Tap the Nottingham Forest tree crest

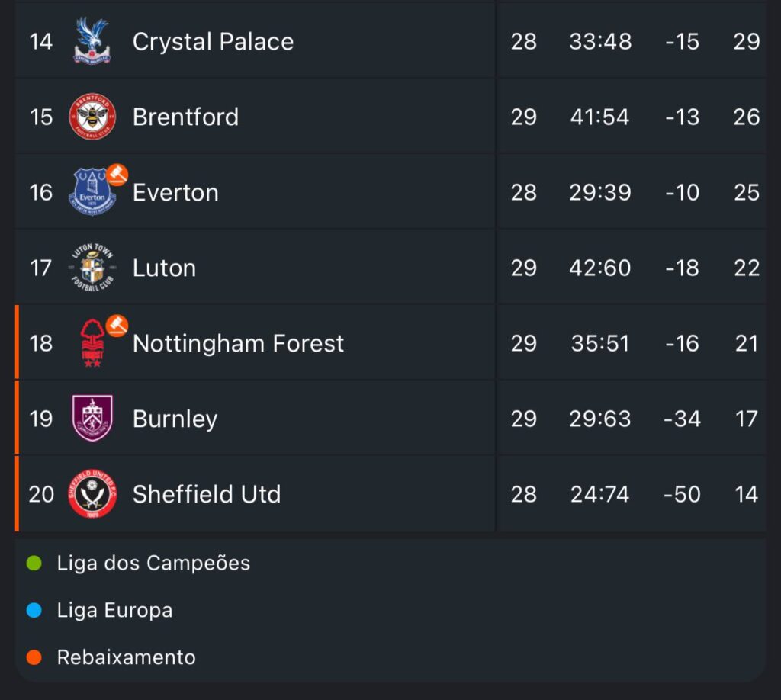92,344
